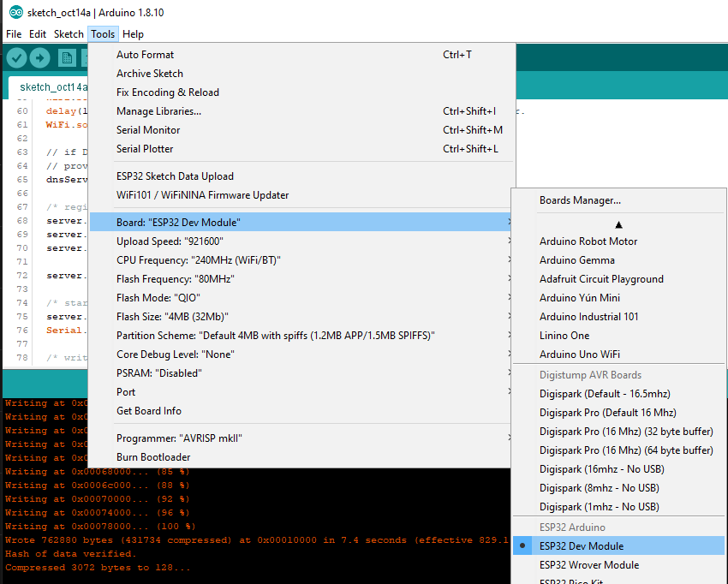Click the New sketch document icon

pos(68,58)
